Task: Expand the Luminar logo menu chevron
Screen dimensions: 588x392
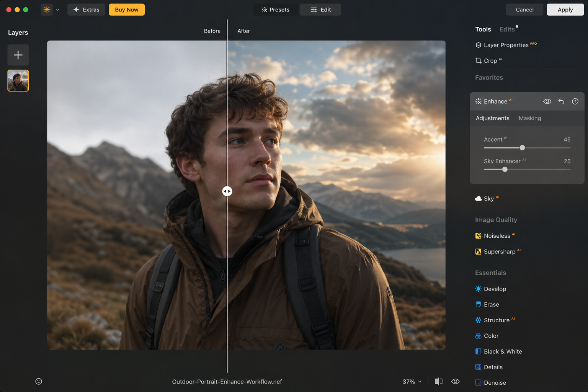Action: (57, 10)
